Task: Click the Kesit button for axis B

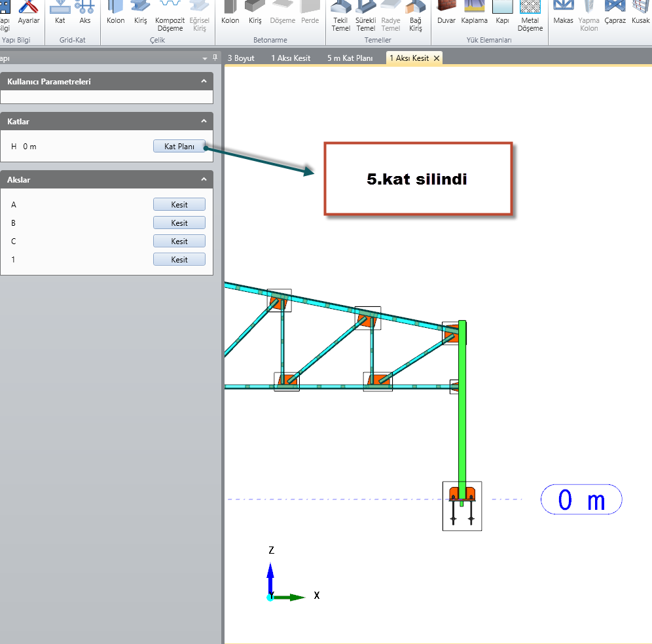Action: tap(179, 223)
